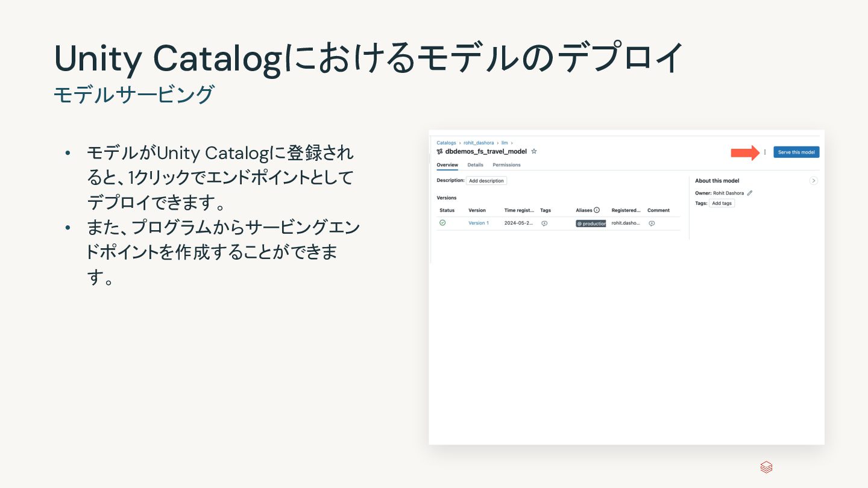Click the favorite star next to model name
The image size is (868, 488).
point(534,151)
